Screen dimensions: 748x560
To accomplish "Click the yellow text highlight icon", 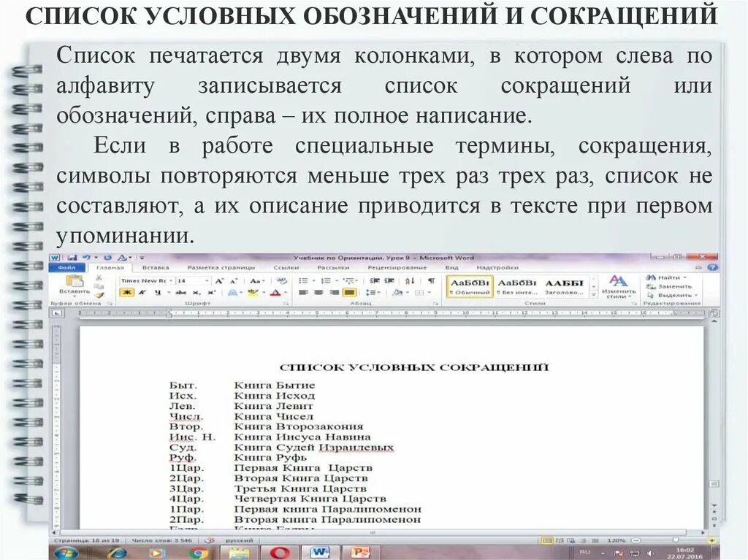I will [x=252, y=292].
